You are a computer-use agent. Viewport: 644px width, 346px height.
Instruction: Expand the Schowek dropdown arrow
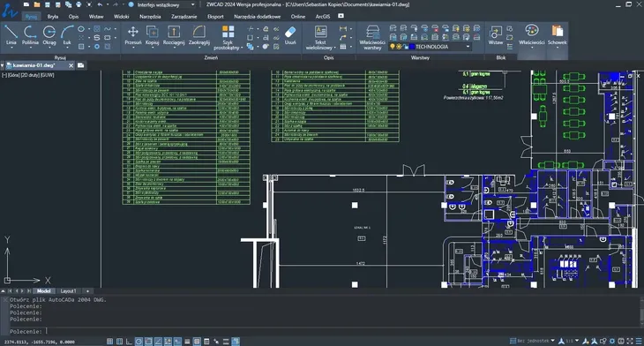click(558, 48)
